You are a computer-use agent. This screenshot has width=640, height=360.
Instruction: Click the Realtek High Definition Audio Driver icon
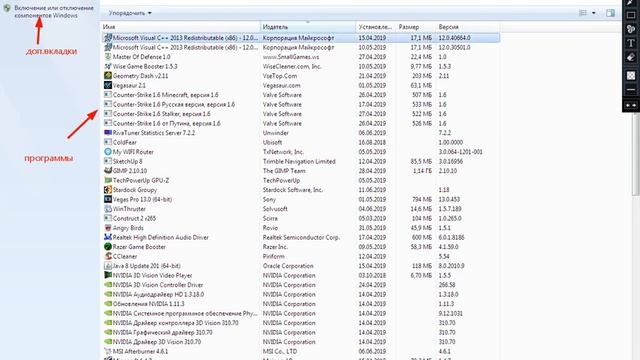pyautogui.click(x=108, y=237)
